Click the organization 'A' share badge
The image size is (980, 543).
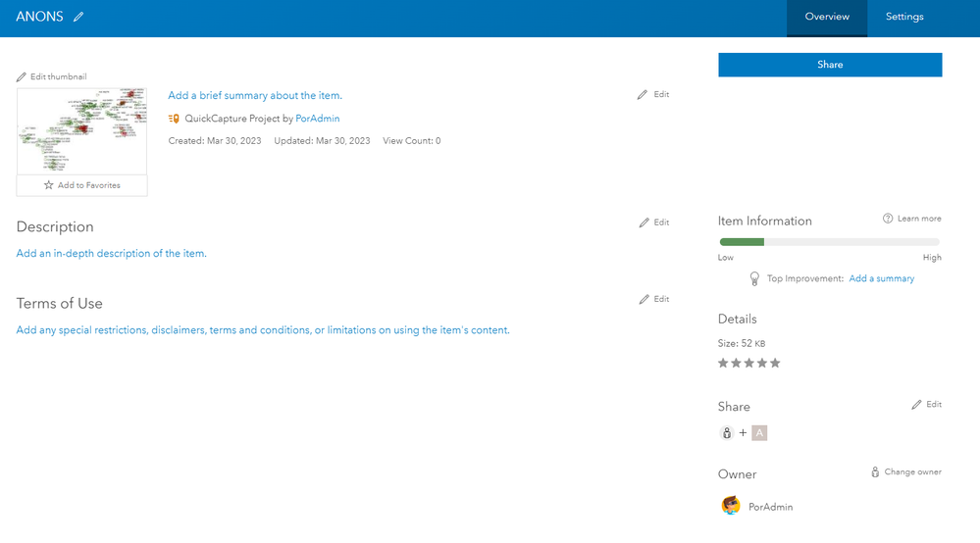(759, 432)
